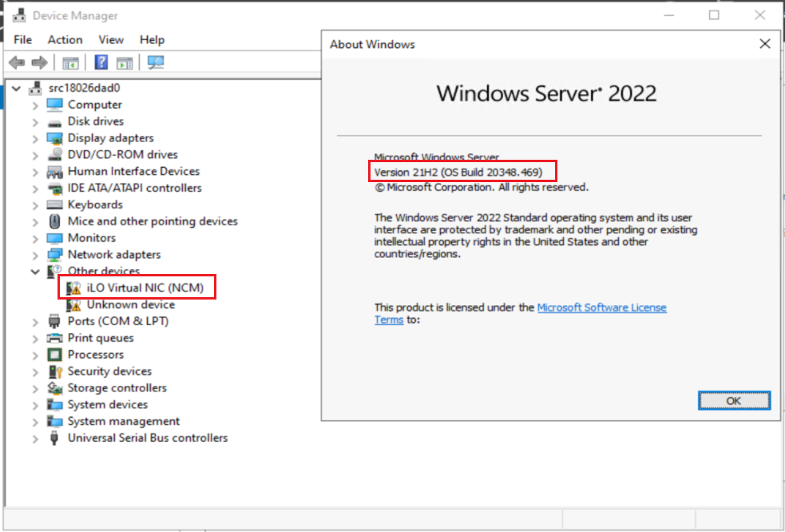Close the About Windows dialog
The image size is (785, 532).
[764, 44]
